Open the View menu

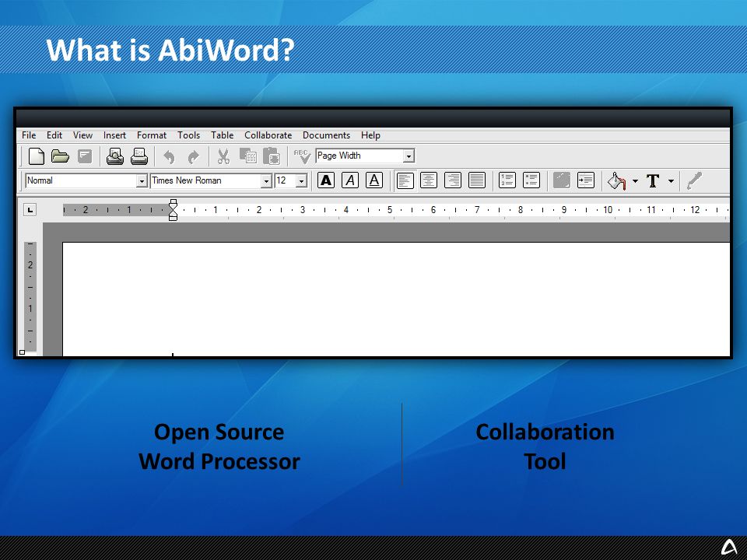(x=83, y=135)
